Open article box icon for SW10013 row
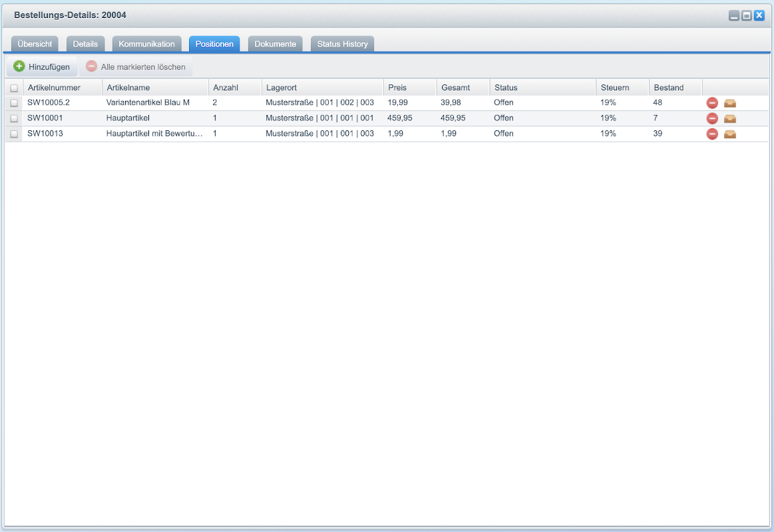 click(x=730, y=134)
